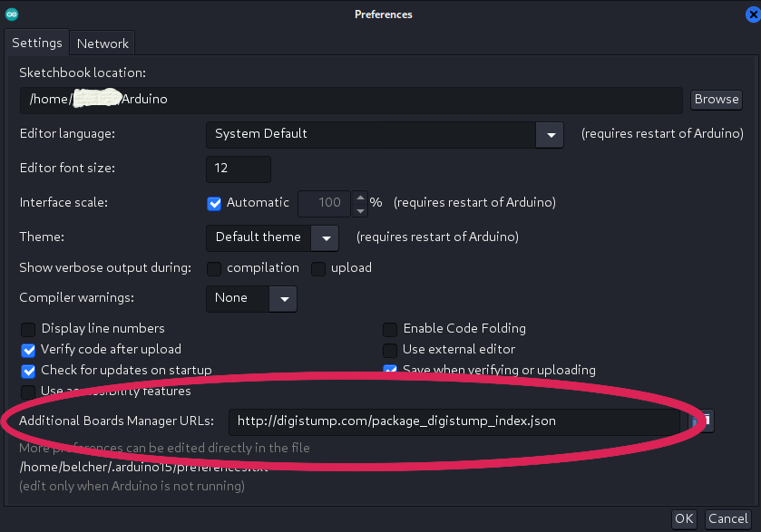Expand the Compiler warnings dropdown

click(283, 298)
